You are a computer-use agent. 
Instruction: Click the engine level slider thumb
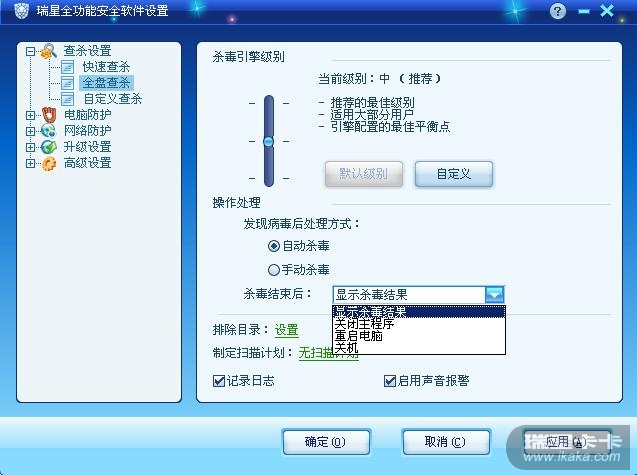click(269, 141)
